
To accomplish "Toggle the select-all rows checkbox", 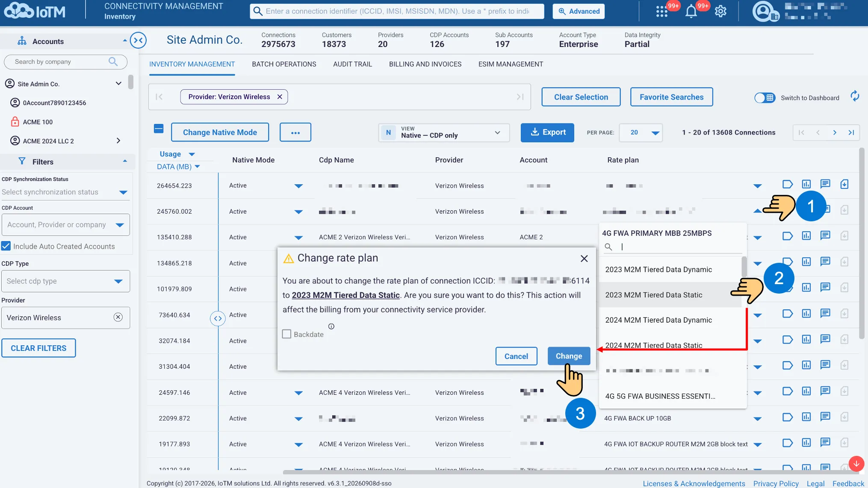I will point(159,129).
